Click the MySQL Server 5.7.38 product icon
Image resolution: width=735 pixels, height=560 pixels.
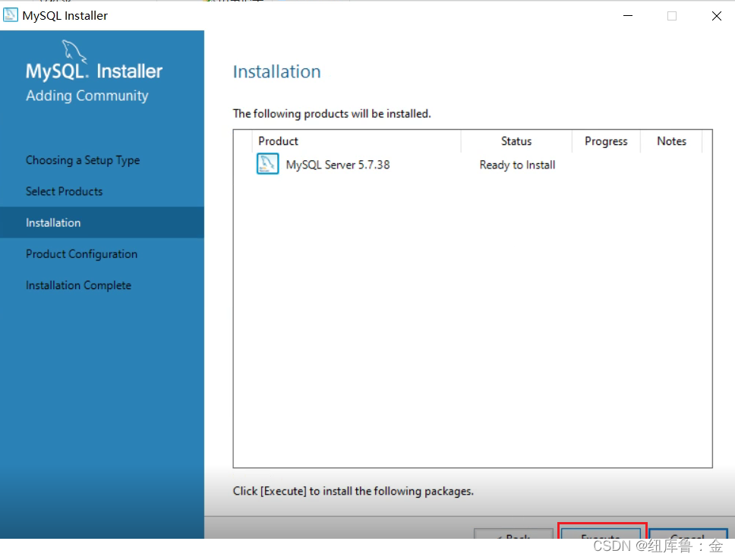[x=268, y=164]
